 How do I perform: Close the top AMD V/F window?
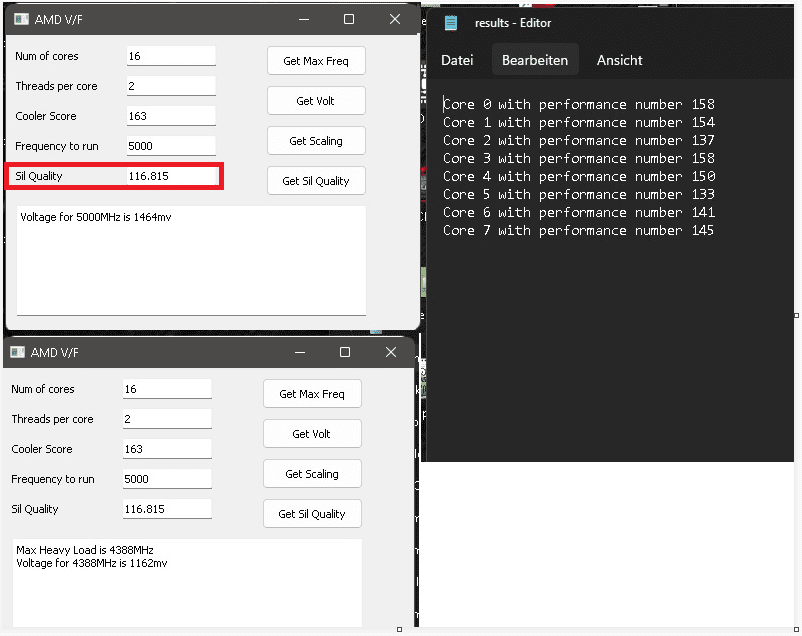395,19
